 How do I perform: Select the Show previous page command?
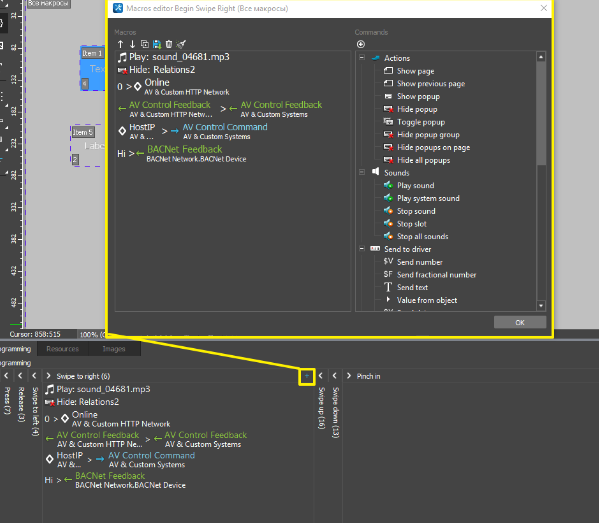[x=431, y=84]
